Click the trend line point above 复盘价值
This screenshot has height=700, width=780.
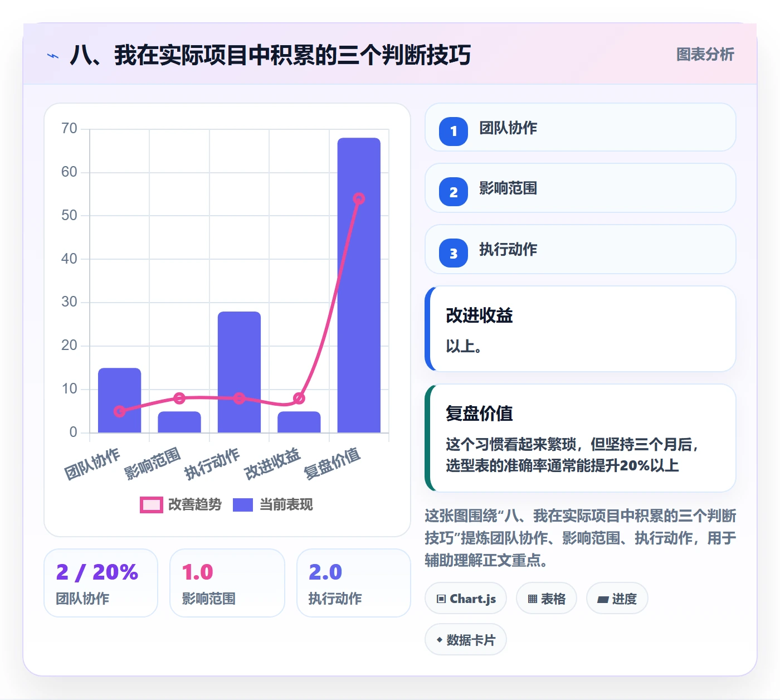359,198
